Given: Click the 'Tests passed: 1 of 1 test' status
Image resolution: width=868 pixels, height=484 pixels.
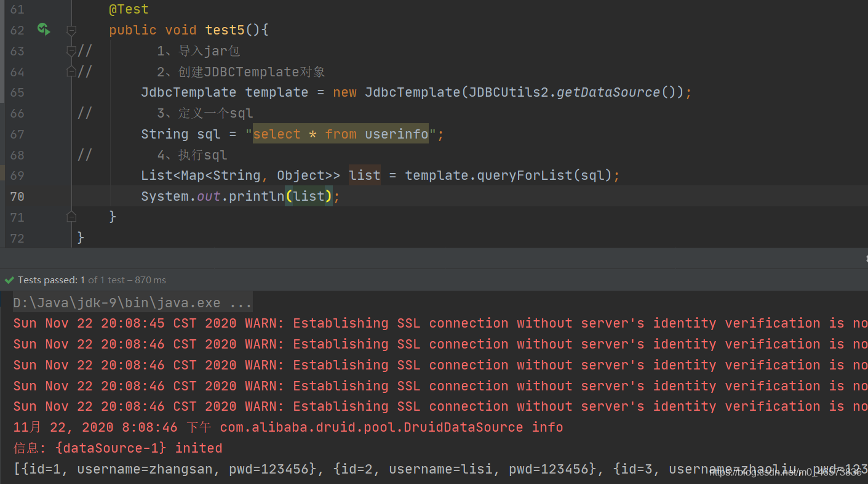Looking at the screenshot, I should click(x=92, y=280).
